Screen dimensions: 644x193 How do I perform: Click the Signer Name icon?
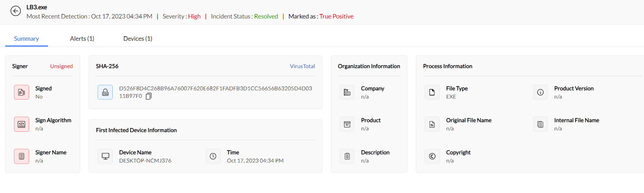[22, 156]
